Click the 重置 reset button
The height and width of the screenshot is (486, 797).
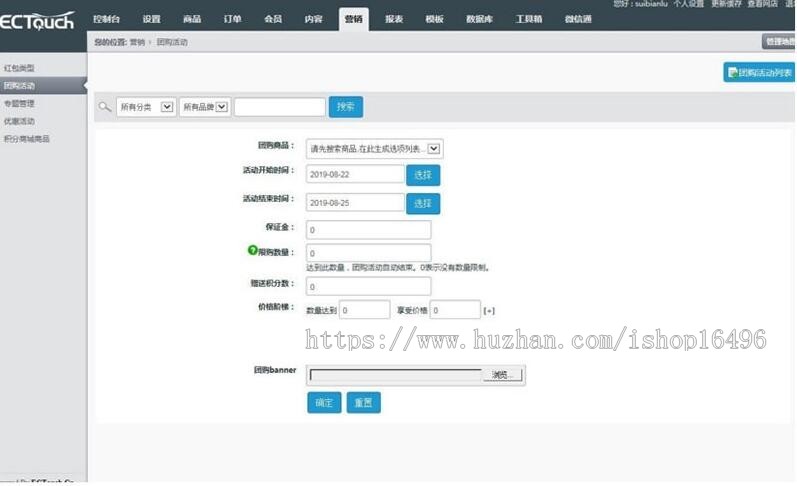(363, 403)
